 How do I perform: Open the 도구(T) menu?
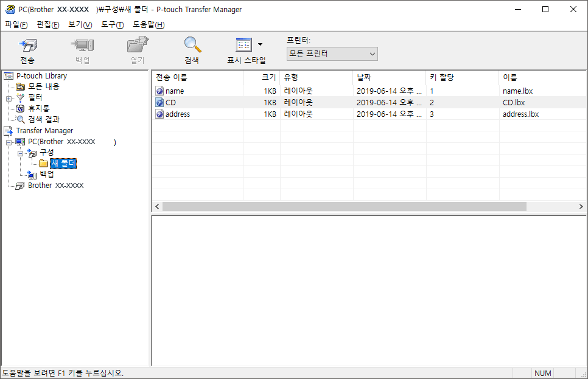[113, 25]
